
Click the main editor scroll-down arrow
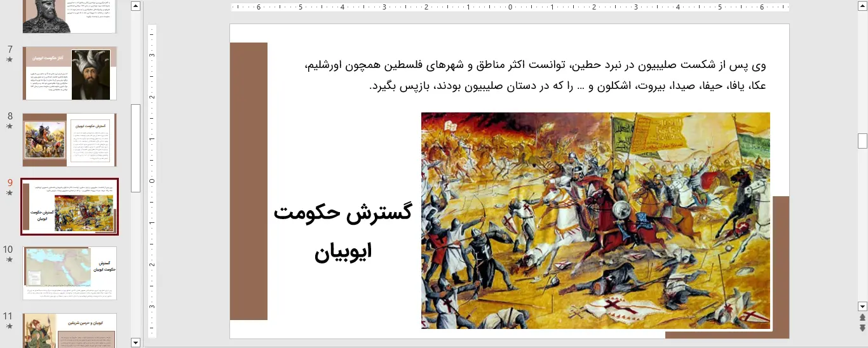tap(862, 306)
